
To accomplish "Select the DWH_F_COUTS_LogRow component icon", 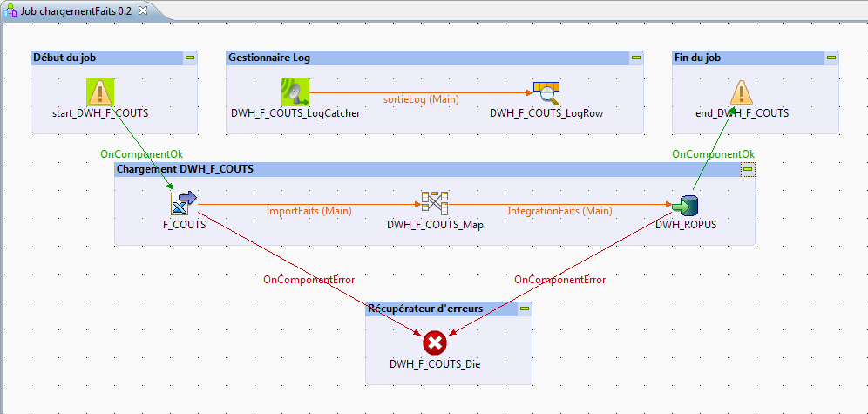I will (x=546, y=92).
